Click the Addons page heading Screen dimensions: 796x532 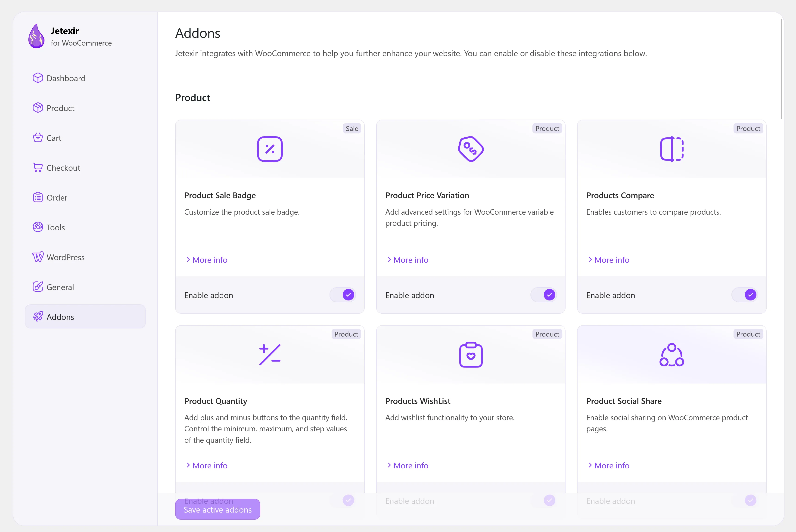198,33
